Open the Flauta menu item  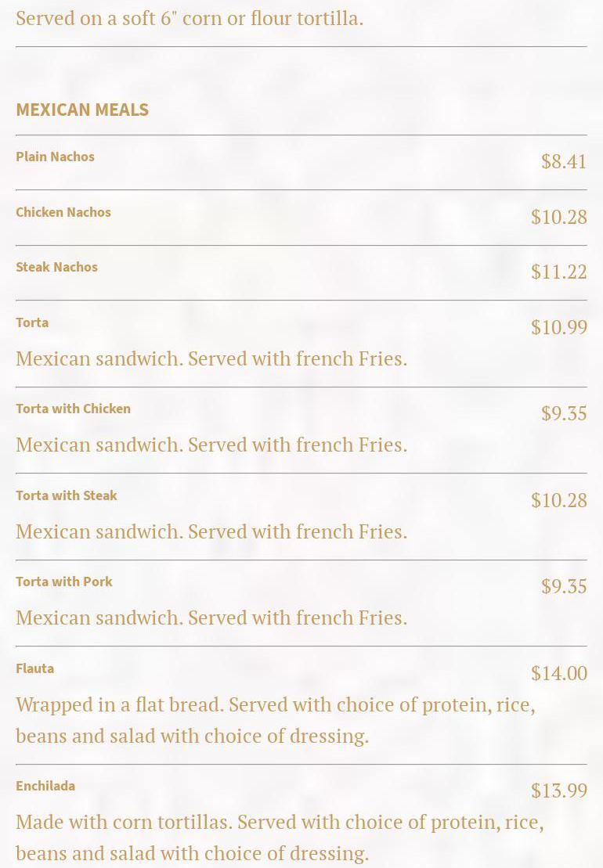tap(34, 668)
